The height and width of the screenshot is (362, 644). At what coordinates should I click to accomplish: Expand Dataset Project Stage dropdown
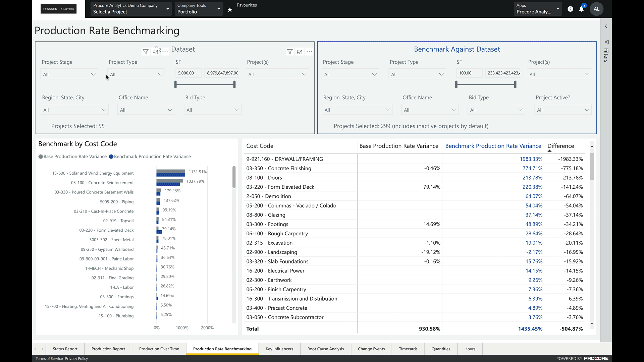coord(69,74)
